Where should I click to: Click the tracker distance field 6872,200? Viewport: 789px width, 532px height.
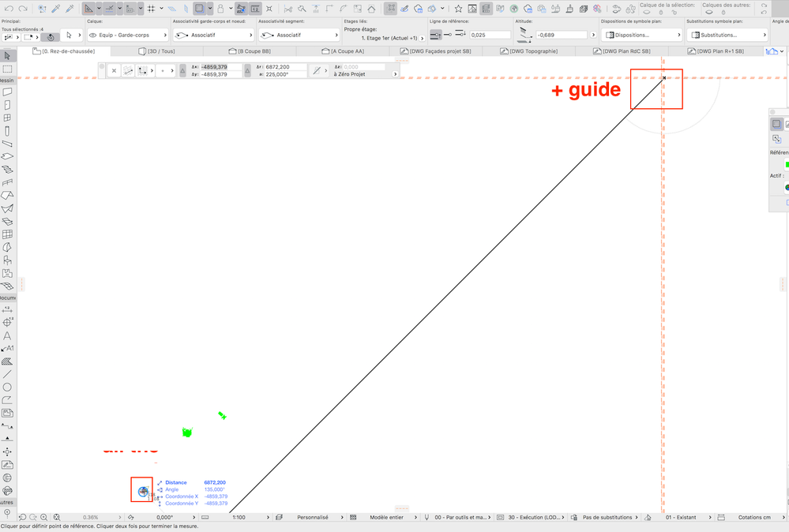point(285,67)
